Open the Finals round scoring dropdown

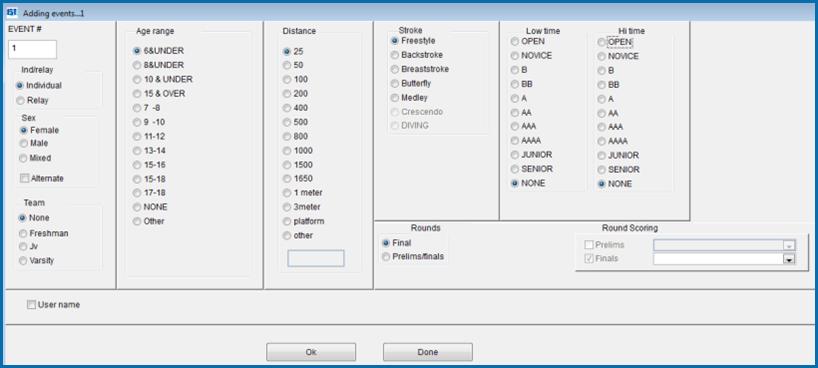(789, 259)
